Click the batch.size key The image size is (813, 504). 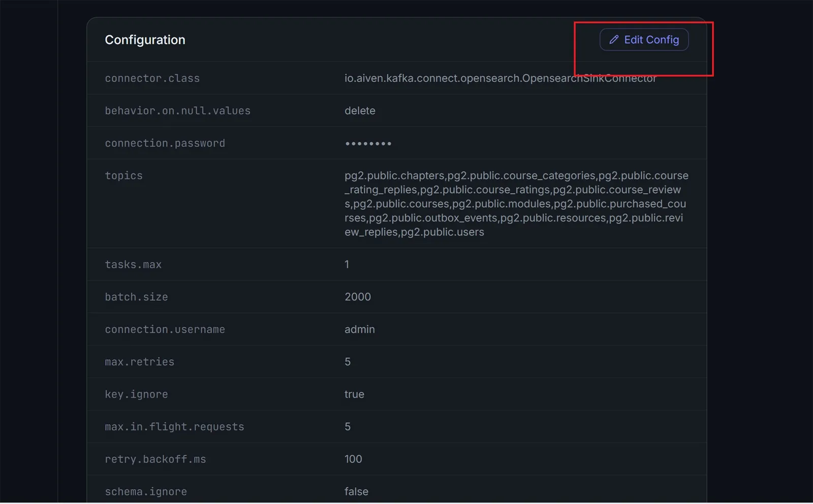(136, 297)
